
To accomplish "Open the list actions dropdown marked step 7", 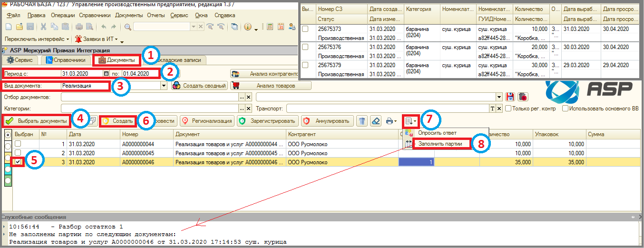I will pos(411,121).
